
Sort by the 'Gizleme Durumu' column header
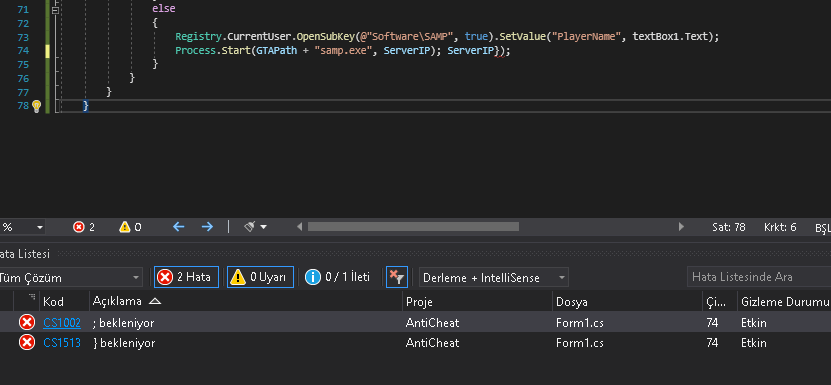pos(784,302)
